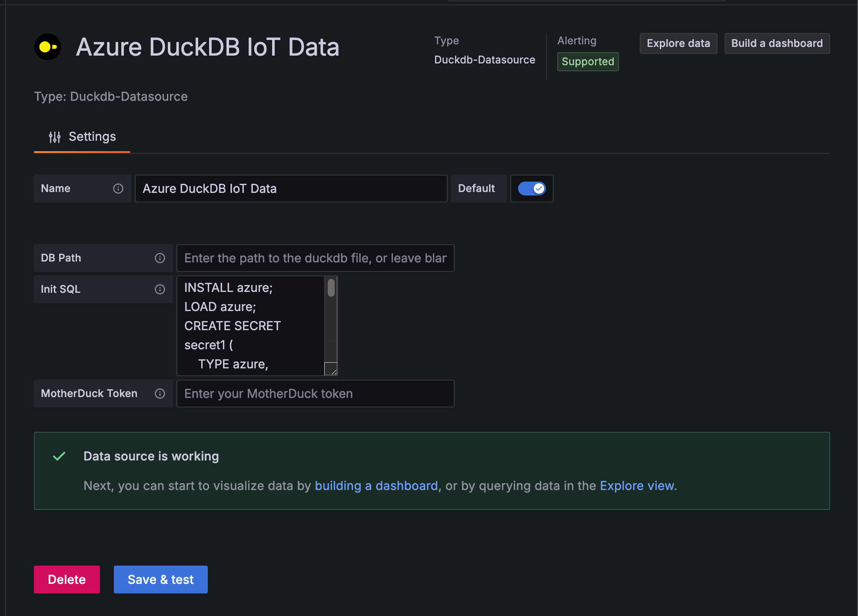Click the Init SQL textarea scrollbar thumb

(x=331, y=288)
